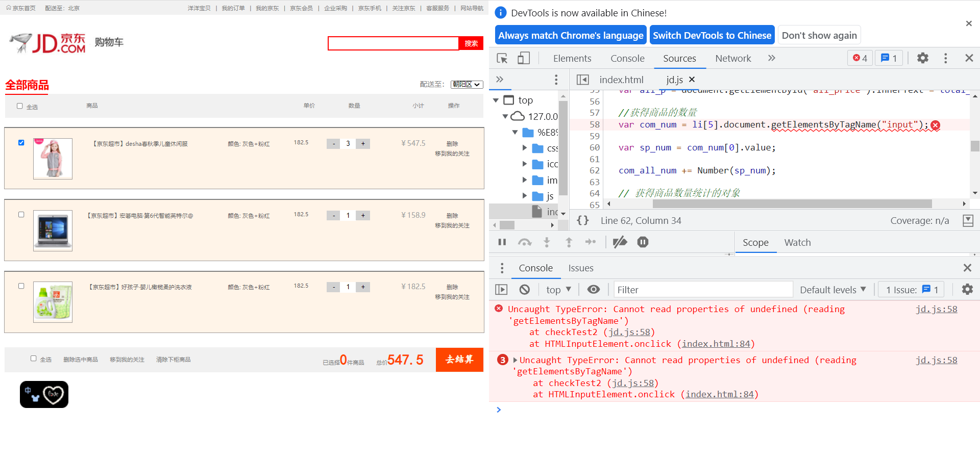Activate the inspect element picker icon
The height and width of the screenshot is (460, 980).
(502, 58)
